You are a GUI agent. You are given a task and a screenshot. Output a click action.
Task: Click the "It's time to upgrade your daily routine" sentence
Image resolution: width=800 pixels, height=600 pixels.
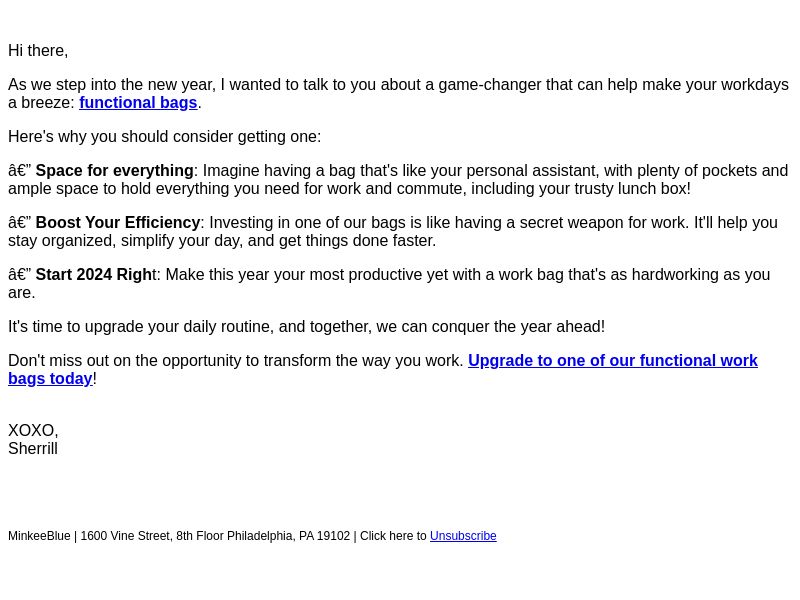(306, 327)
